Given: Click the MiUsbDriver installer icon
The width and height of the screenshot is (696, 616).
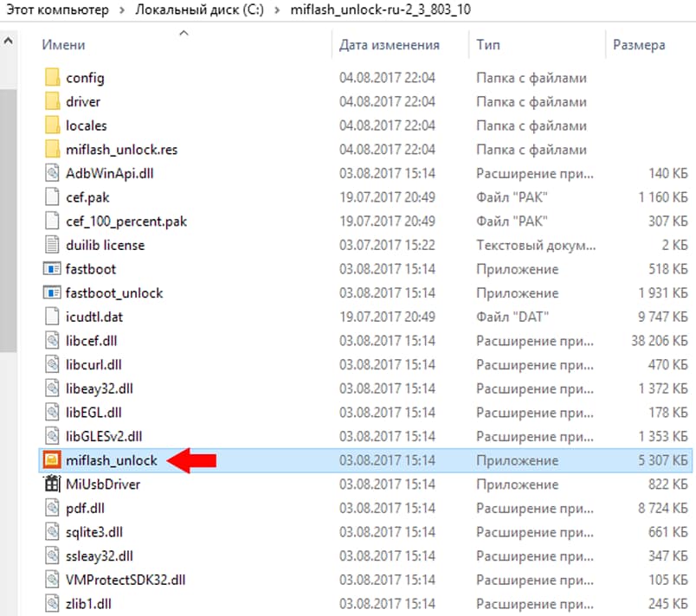Looking at the screenshot, I should click(51, 484).
